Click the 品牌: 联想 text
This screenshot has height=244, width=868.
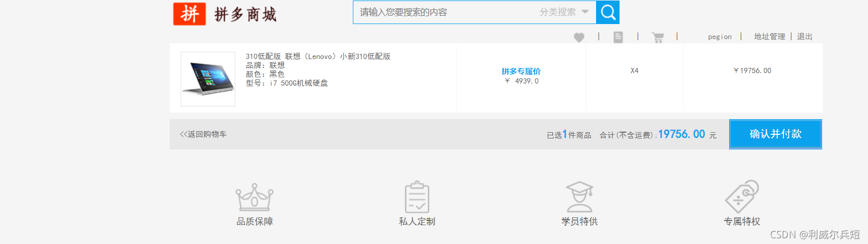pyautogui.click(x=265, y=65)
